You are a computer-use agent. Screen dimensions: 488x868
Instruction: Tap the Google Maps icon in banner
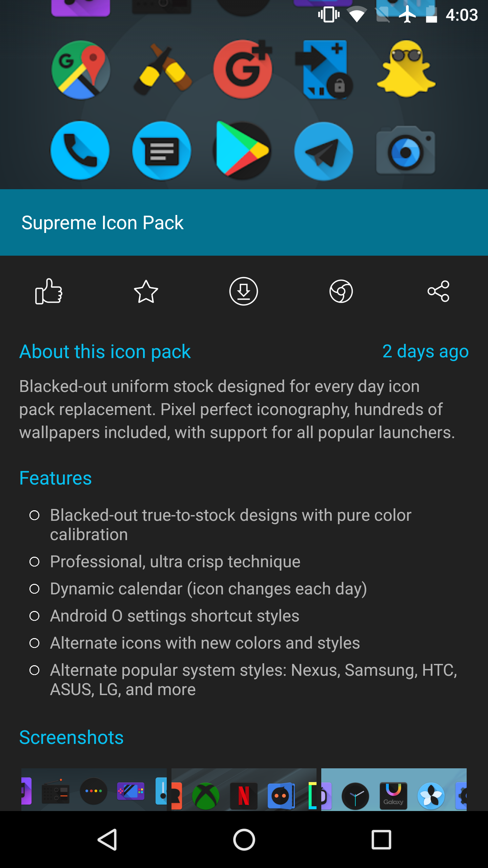(81, 70)
